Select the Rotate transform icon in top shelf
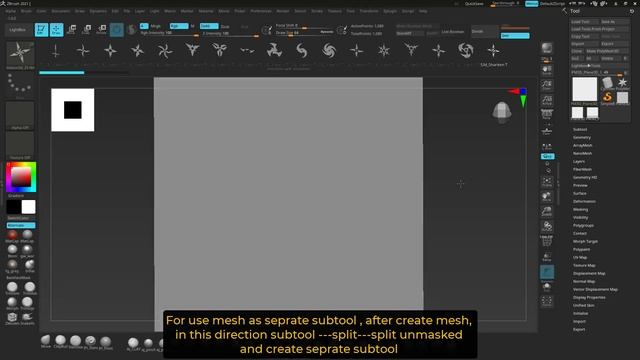640x360 pixels. click(102, 30)
